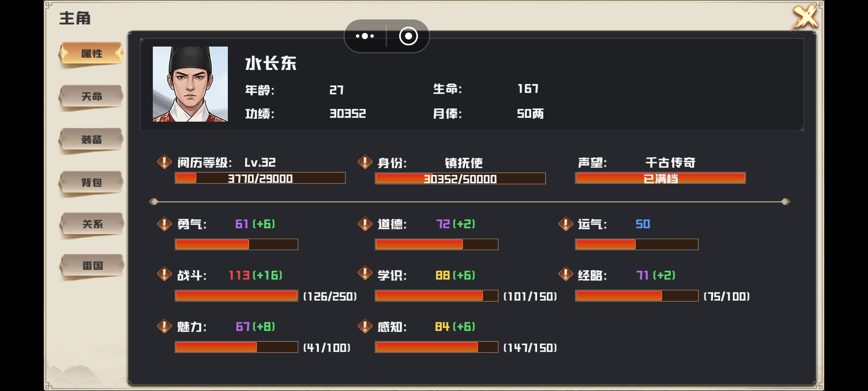
Task: Open the 关系 tab
Action: [92, 224]
